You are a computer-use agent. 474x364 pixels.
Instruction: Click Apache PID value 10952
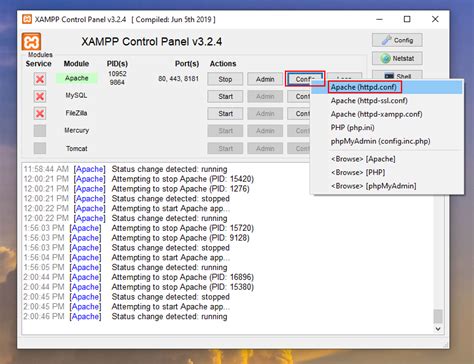pos(117,74)
